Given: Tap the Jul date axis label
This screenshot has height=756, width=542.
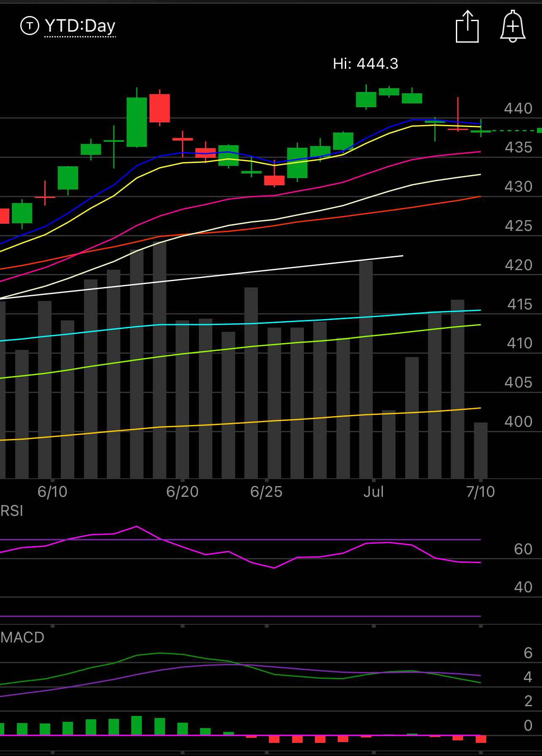Looking at the screenshot, I should point(374,492).
